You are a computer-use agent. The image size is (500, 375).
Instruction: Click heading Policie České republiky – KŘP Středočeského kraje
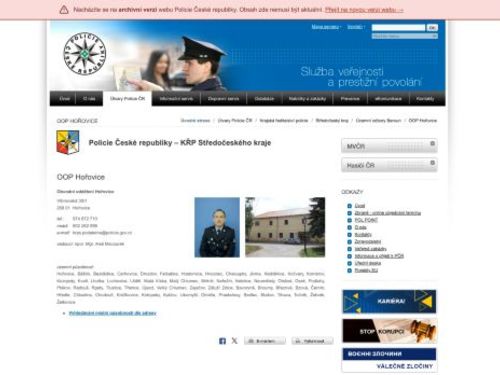coord(180,143)
